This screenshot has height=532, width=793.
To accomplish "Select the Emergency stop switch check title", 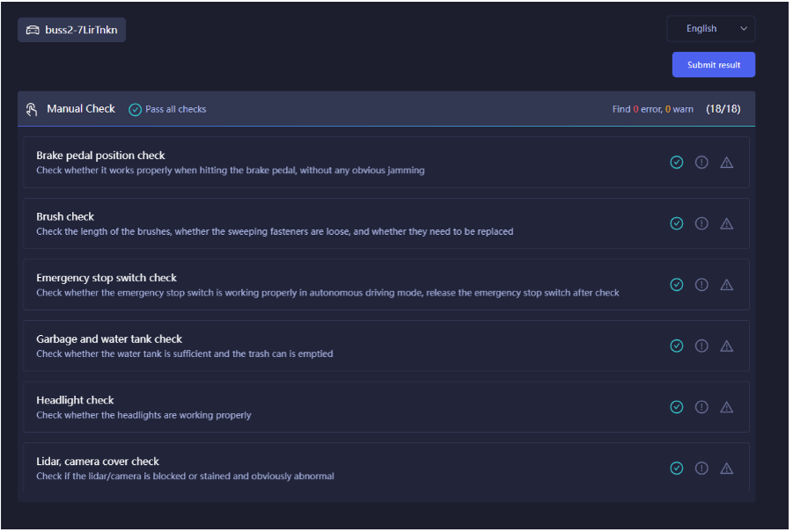I will (x=106, y=278).
